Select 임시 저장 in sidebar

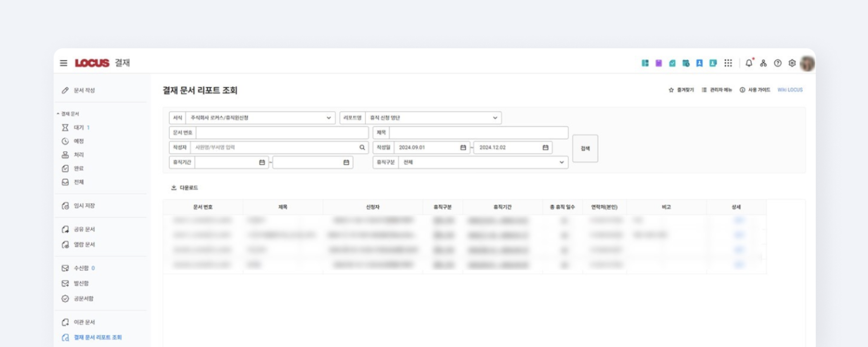84,206
